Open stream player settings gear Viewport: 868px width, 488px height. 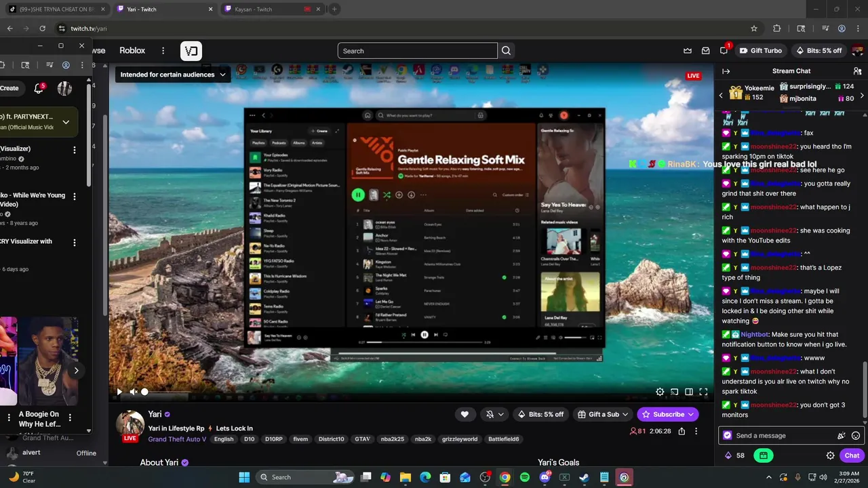(x=660, y=392)
